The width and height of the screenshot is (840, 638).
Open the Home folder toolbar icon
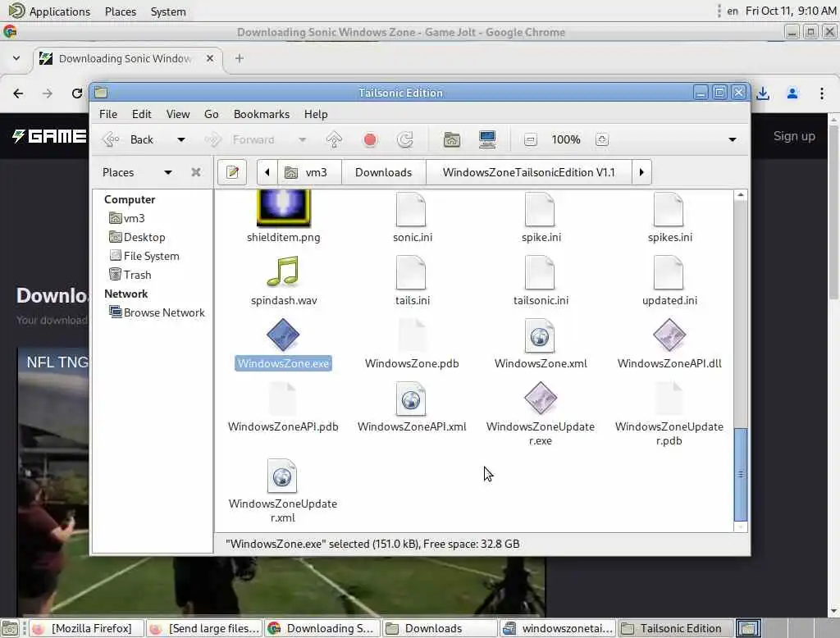(x=452, y=139)
